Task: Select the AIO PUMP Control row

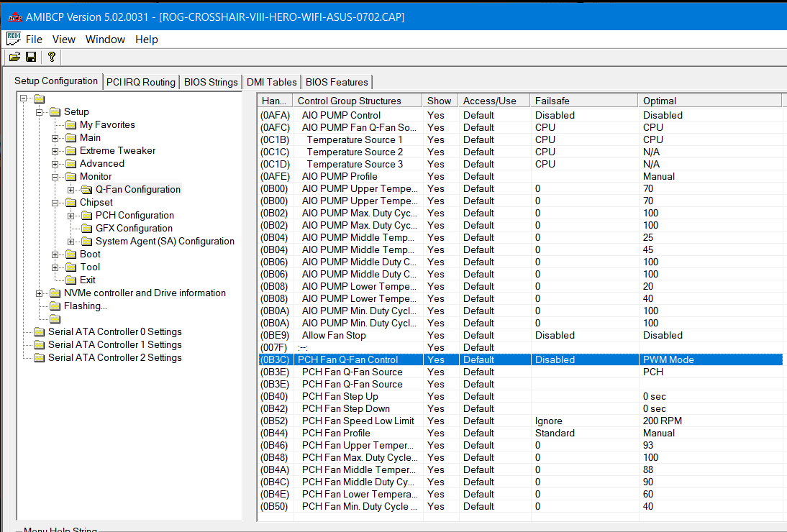Action: [521, 115]
